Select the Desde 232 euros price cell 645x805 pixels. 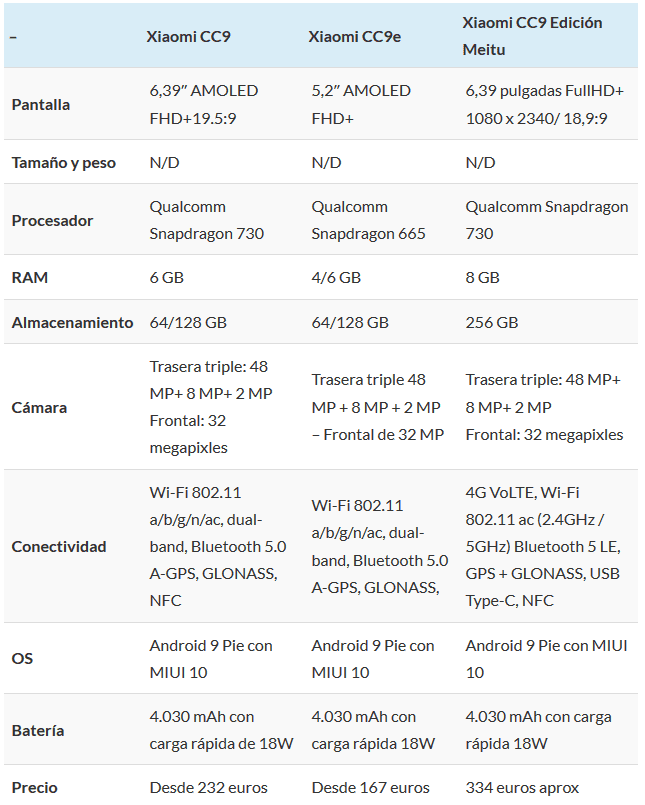[x=208, y=788]
